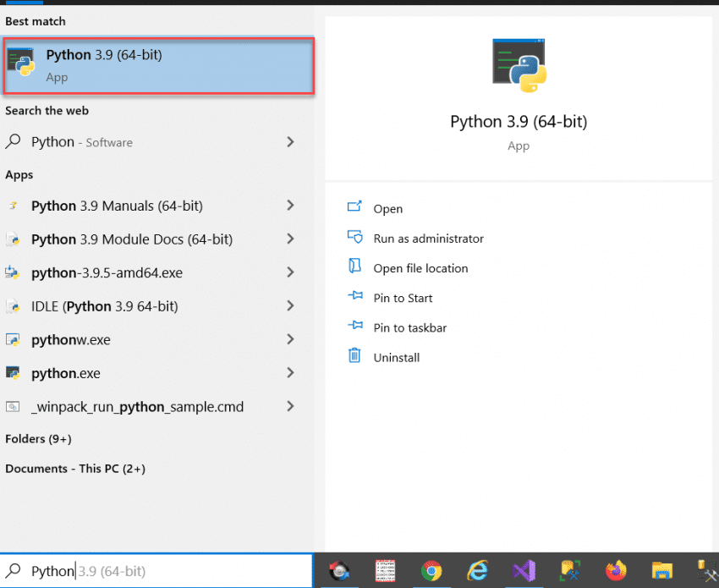Click the Pin to Start pin icon
The height and width of the screenshot is (588, 719).
tap(355, 295)
